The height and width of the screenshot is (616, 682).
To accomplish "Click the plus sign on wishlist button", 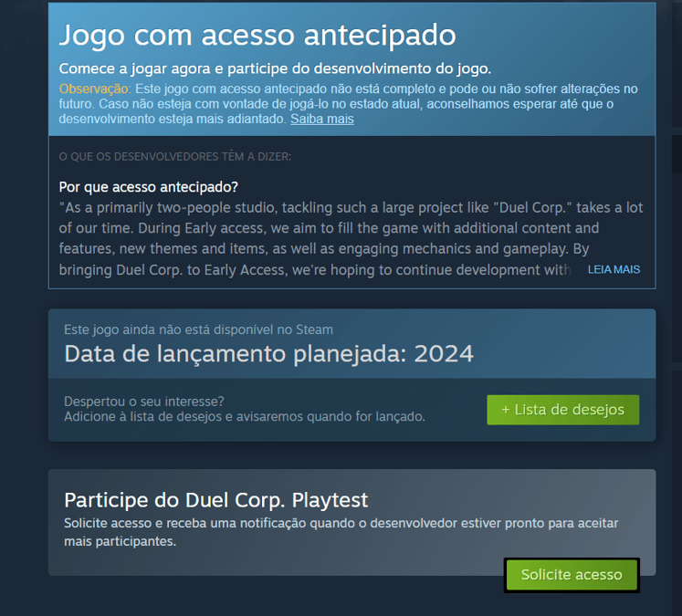I will point(506,410).
